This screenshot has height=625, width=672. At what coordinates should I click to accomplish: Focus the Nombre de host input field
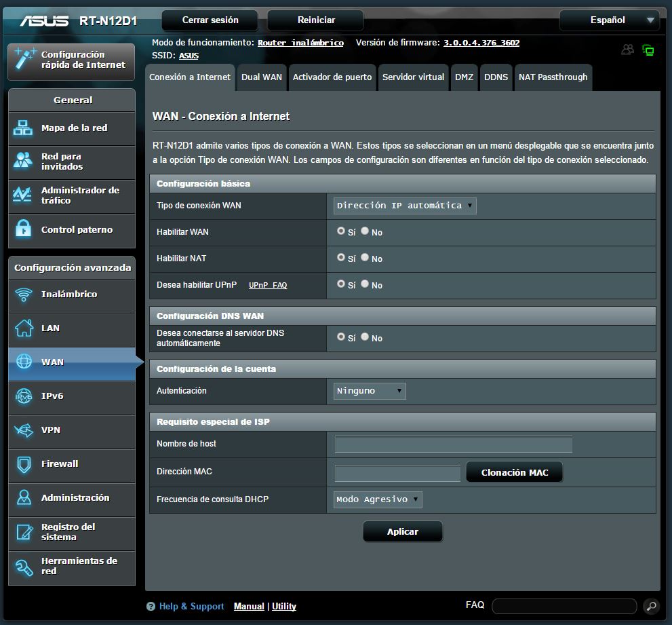point(453,444)
